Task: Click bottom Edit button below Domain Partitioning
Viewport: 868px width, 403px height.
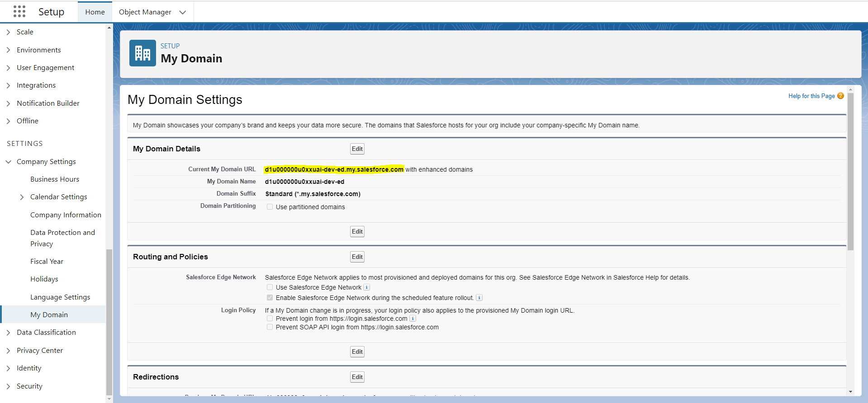Action: tap(357, 232)
